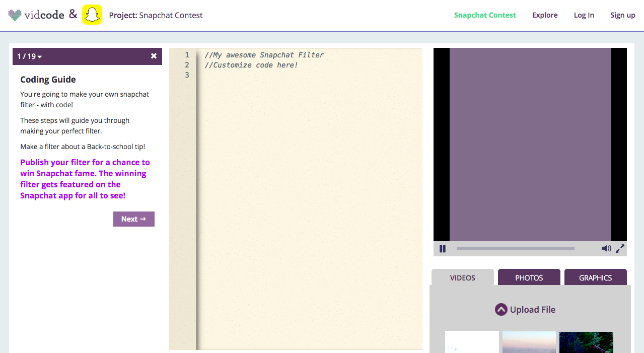Image resolution: width=644 pixels, height=353 pixels.
Task: Seek using the video progress bar
Action: (515, 248)
